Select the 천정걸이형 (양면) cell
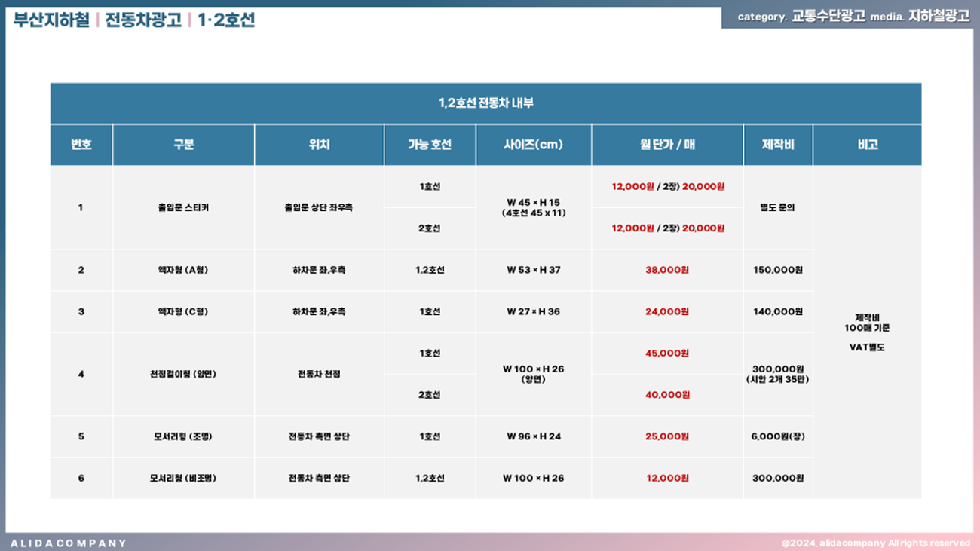 (182, 374)
